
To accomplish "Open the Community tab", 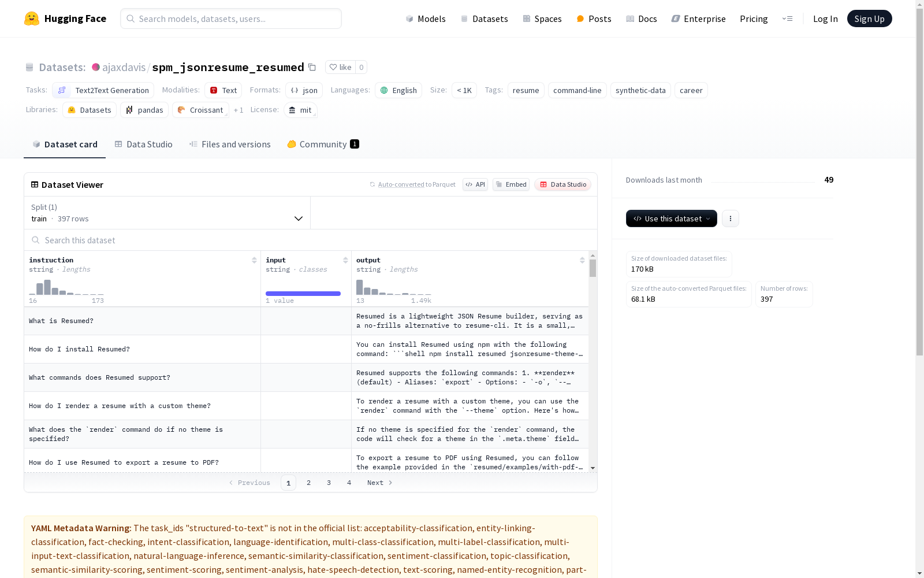I will pos(323,144).
